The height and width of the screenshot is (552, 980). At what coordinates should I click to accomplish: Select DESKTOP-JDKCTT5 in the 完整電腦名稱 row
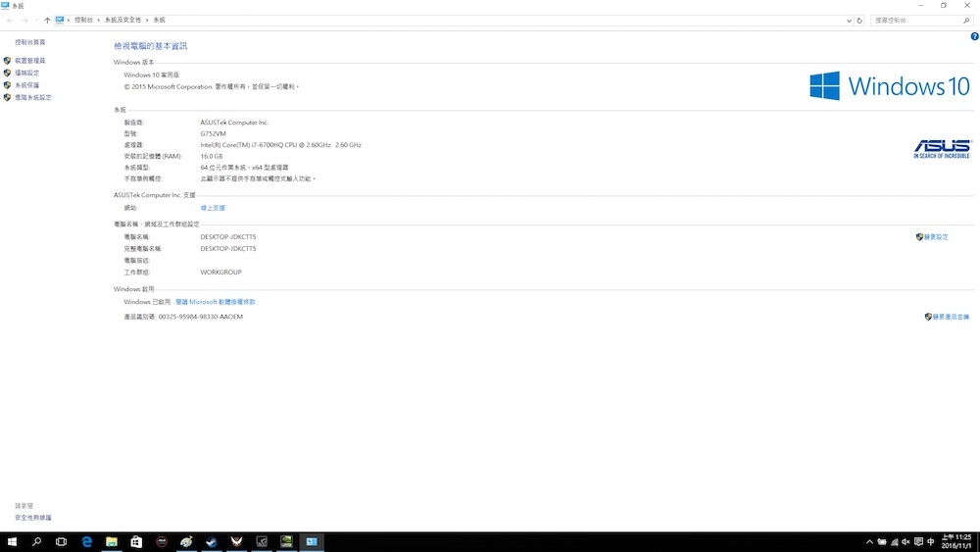coord(228,249)
